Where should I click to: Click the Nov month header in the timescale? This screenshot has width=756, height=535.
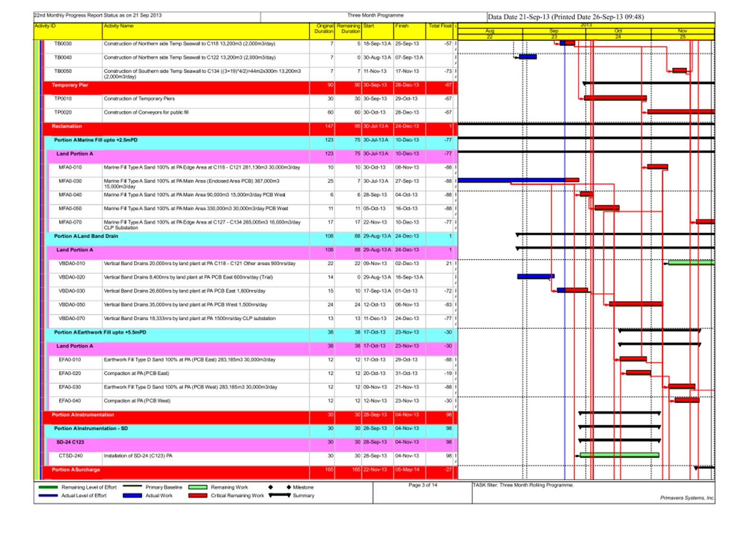pos(682,31)
